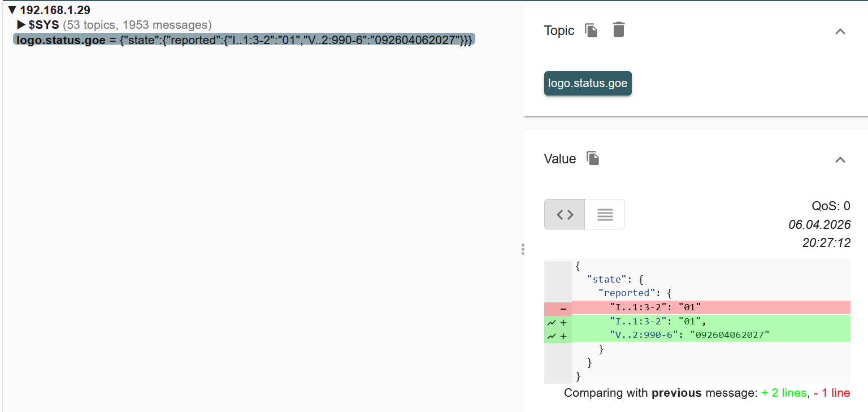Copy the message value to clipboard
This screenshot has height=412, width=868.
pos(592,159)
